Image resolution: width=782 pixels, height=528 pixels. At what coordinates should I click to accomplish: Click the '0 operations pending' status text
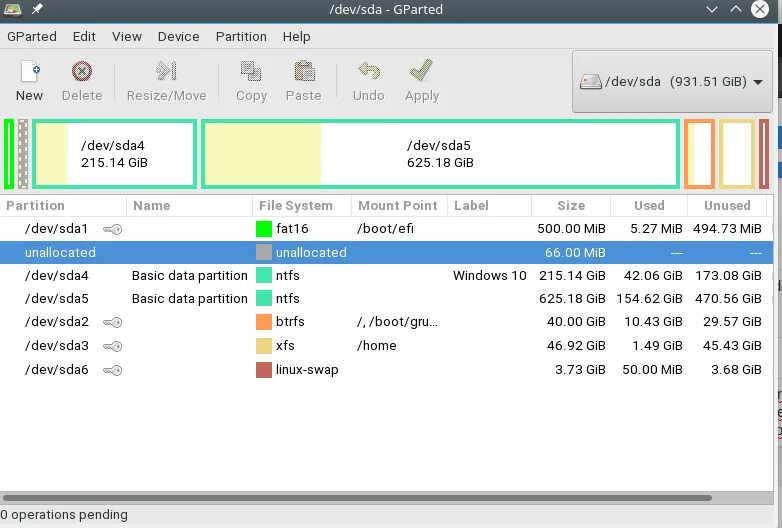(x=64, y=515)
